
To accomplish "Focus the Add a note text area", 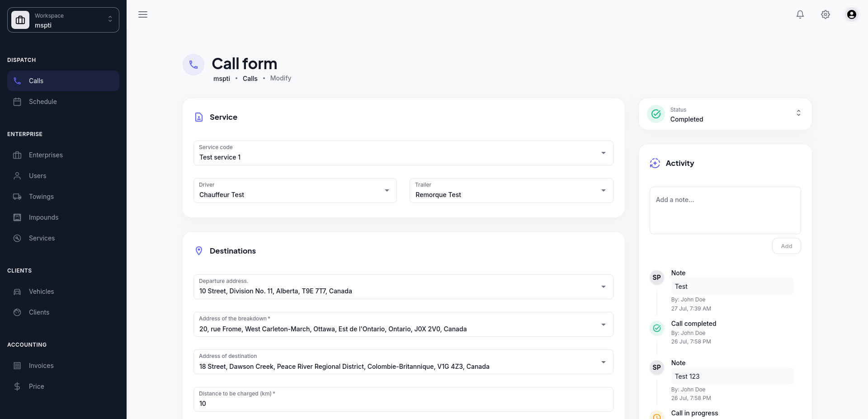I will click(725, 210).
